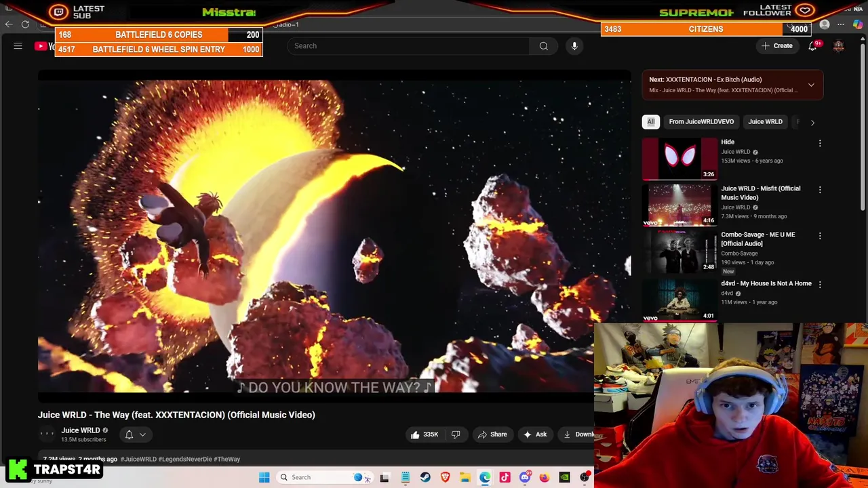Dislike the video with the thumbs-down button

[456, 434]
